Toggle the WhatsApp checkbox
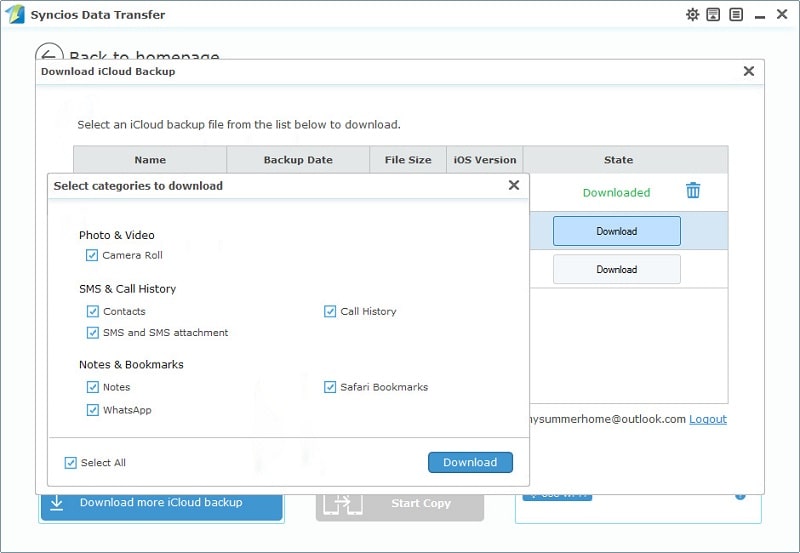 92,410
